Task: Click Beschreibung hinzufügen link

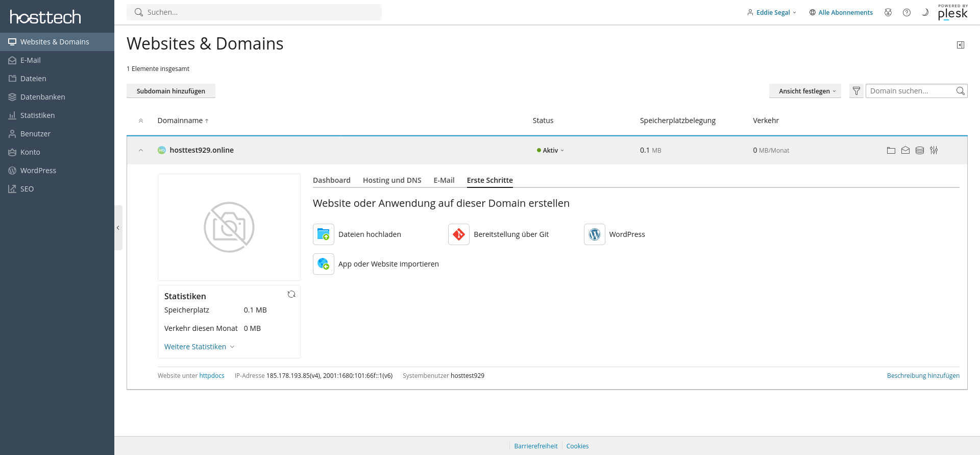Action: pos(923,376)
